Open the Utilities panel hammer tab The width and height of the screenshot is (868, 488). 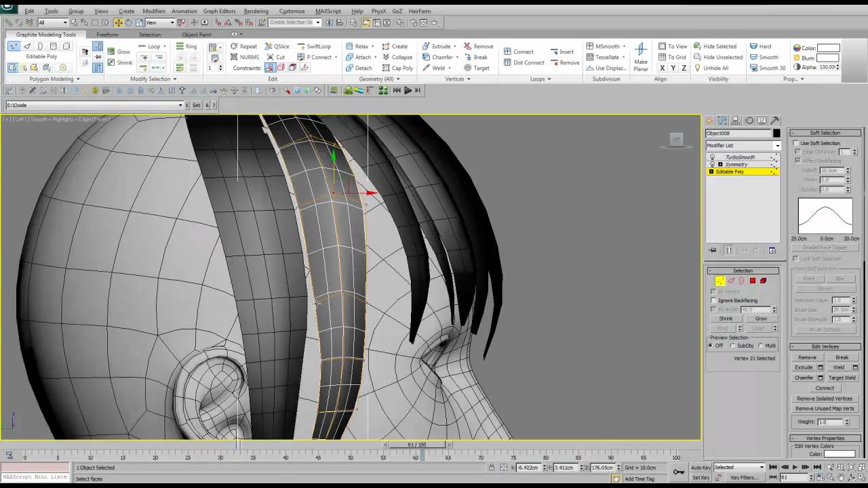(774, 121)
